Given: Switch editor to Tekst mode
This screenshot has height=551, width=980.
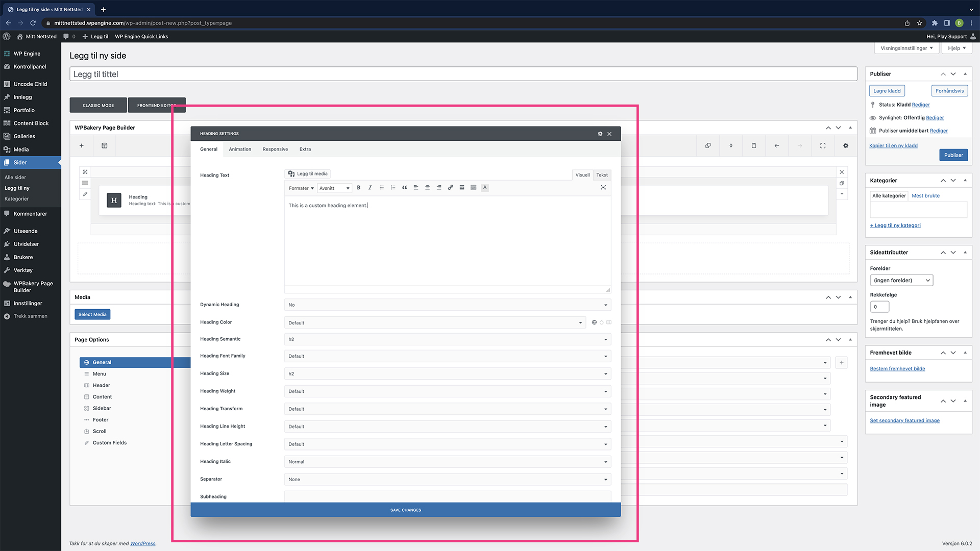Looking at the screenshot, I should pyautogui.click(x=602, y=175).
